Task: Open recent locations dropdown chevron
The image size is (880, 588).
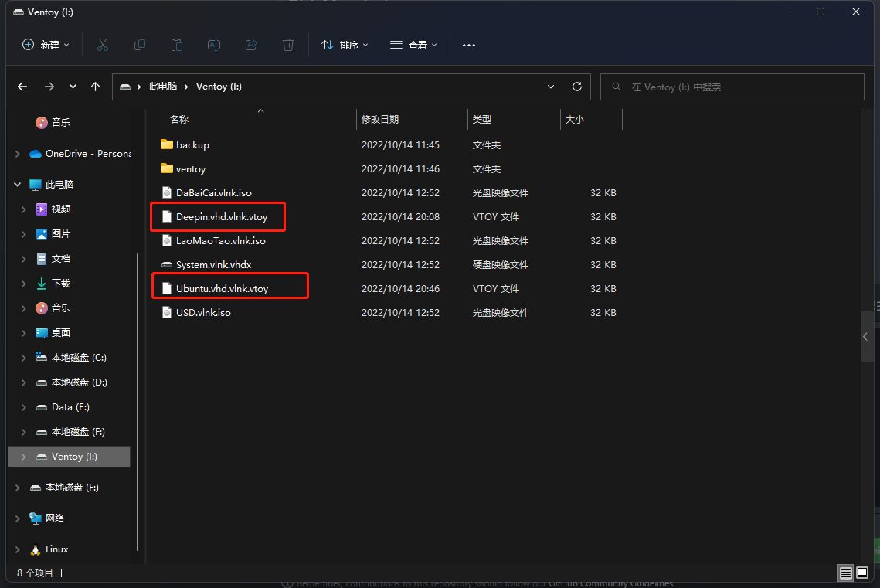Action: click(x=73, y=87)
